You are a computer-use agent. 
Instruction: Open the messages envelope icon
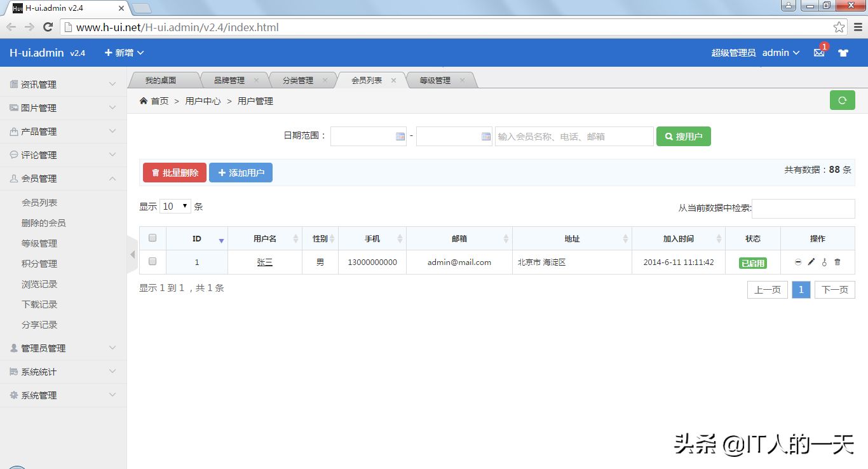(x=819, y=53)
